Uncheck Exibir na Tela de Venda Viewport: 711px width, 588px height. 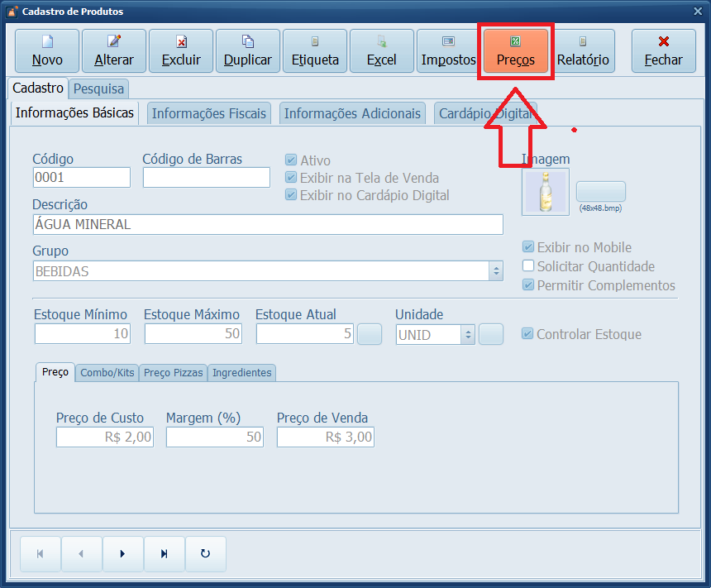[x=291, y=178]
